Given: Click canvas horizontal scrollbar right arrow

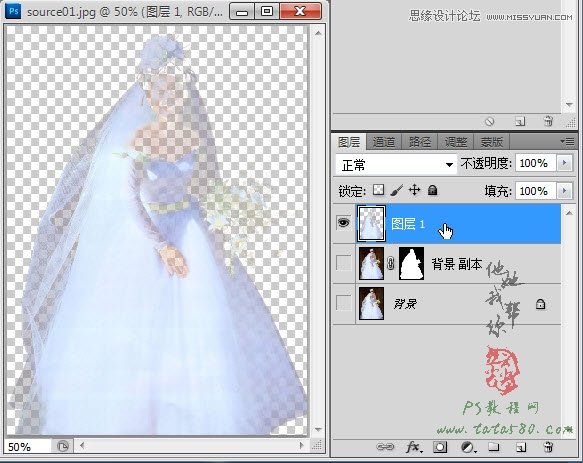Looking at the screenshot, I should pyautogui.click(x=302, y=445).
